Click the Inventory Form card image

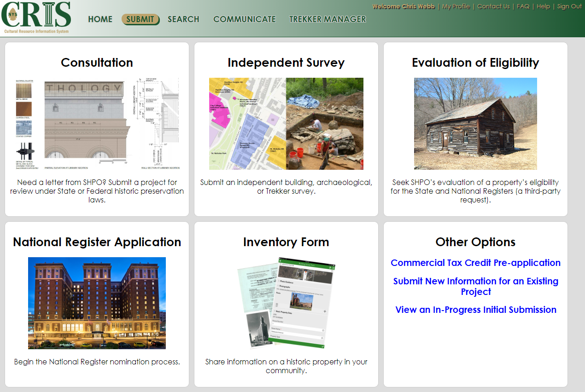(286, 303)
